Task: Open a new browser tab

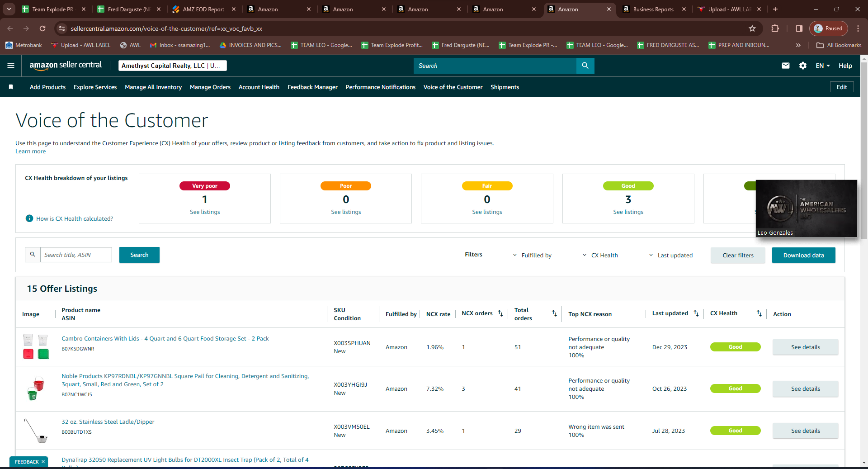Action: tap(775, 9)
